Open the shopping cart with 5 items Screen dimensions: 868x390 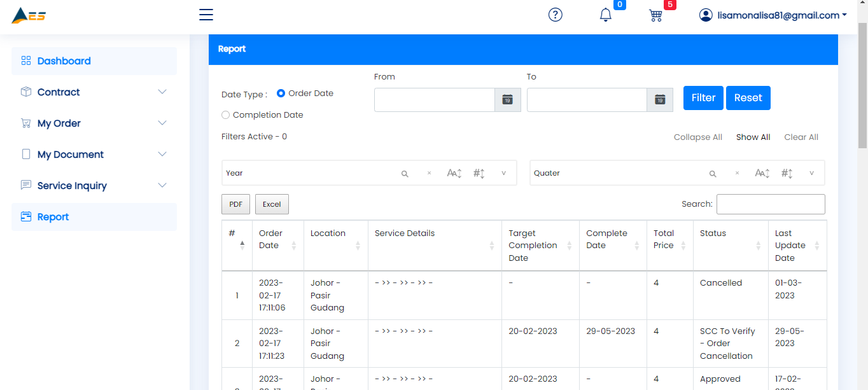click(655, 15)
